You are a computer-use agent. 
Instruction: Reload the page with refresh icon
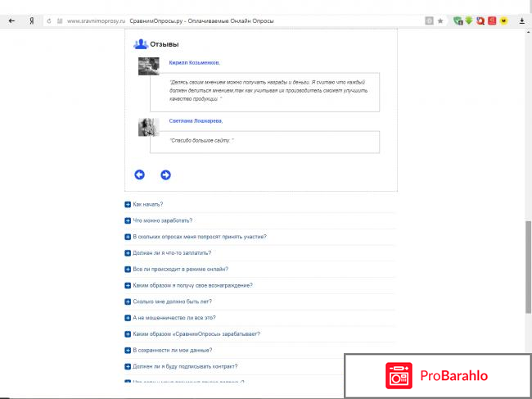50,20
